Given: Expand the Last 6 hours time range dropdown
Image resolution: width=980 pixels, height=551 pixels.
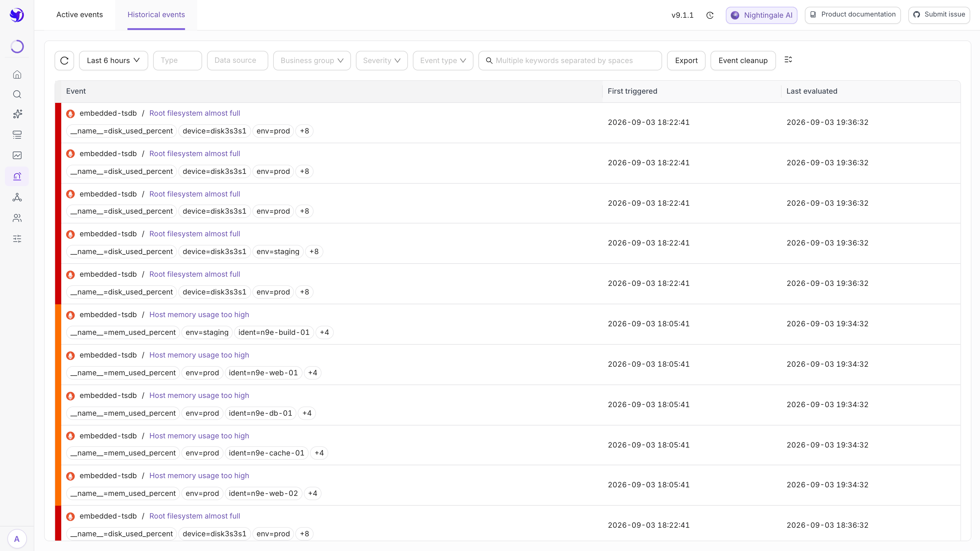Looking at the screenshot, I should tap(113, 61).
